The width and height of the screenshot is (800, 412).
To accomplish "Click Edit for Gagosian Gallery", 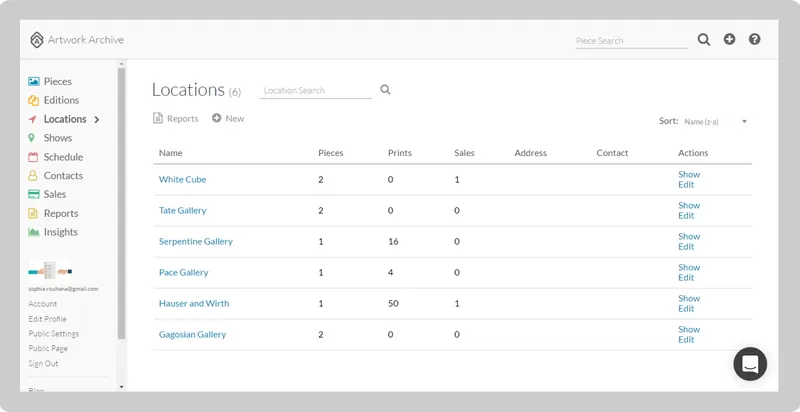I will [686, 340].
